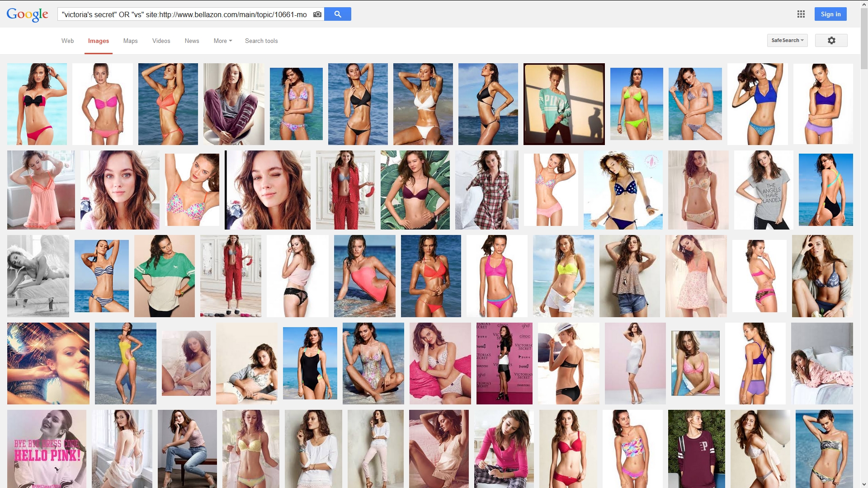868x488 pixels.
Task: Click the scrollbar down arrow
Action: click(864, 484)
